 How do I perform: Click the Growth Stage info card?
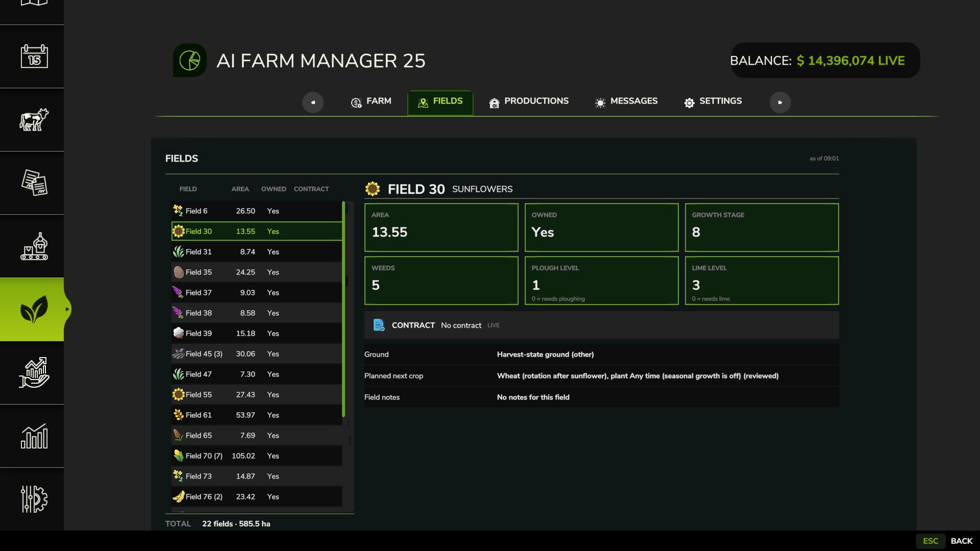tap(762, 228)
